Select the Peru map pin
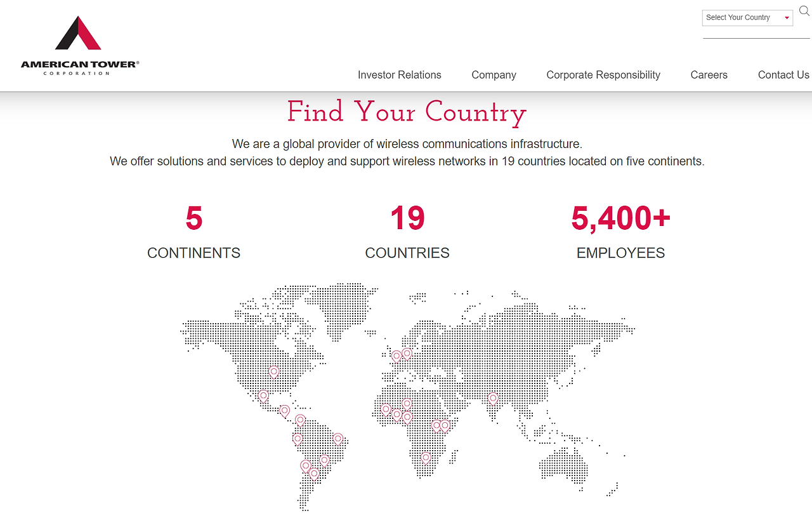This screenshot has width=812, height=518. tap(298, 439)
